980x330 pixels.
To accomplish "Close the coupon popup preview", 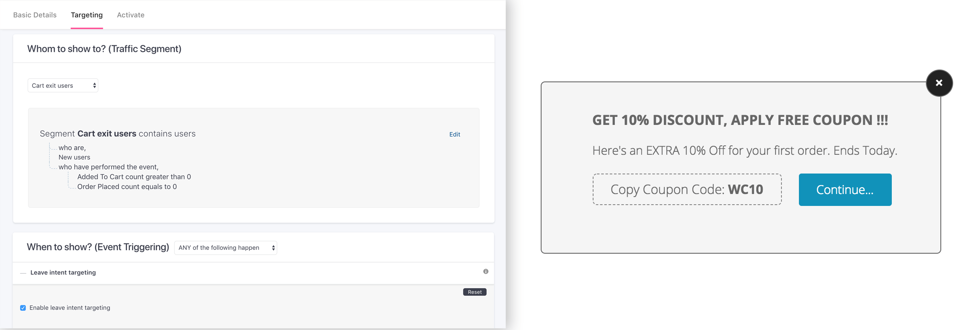I will click(939, 83).
